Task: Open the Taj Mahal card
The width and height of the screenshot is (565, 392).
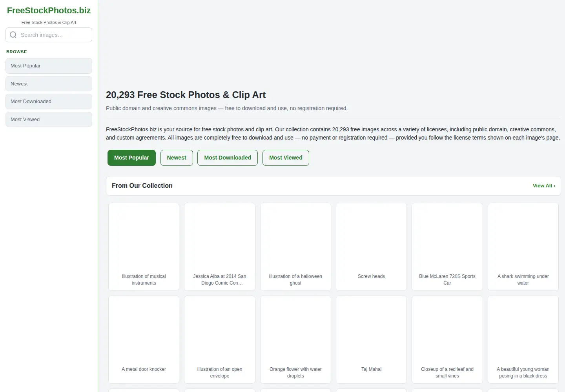Action: pyautogui.click(x=371, y=339)
